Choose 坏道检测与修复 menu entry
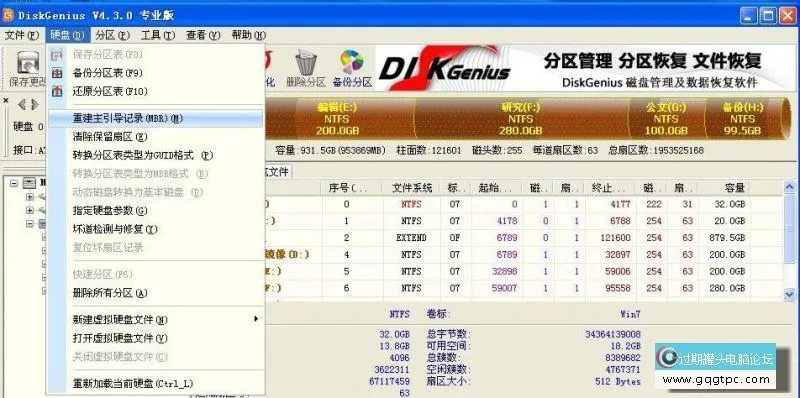The image size is (800, 398). click(x=156, y=229)
